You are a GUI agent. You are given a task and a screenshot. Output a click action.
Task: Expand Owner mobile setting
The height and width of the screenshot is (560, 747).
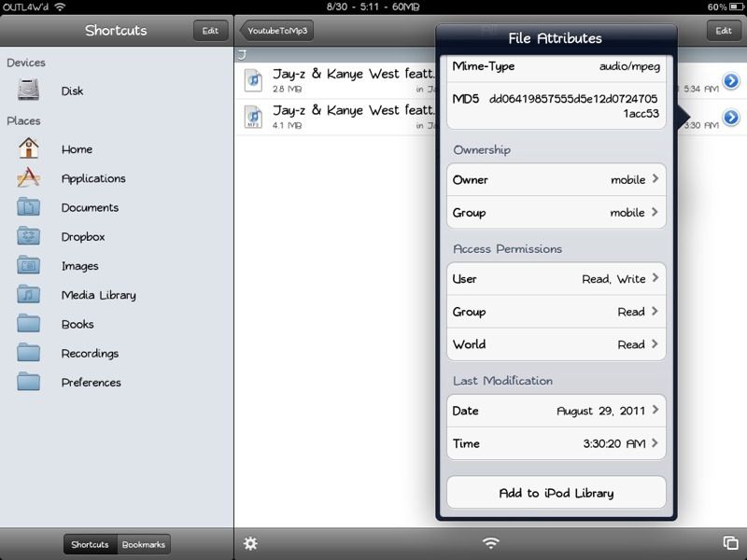(x=556, y=179)
